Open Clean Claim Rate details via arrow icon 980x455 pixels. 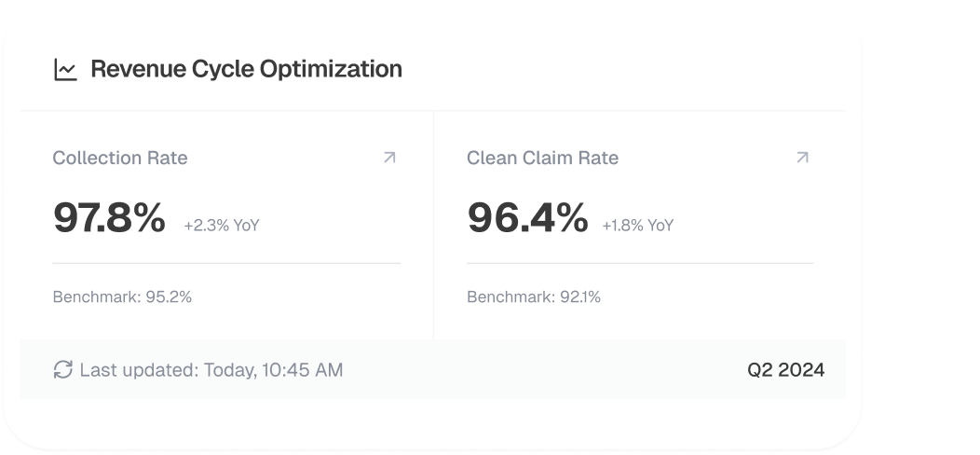(x=802, y=158)
